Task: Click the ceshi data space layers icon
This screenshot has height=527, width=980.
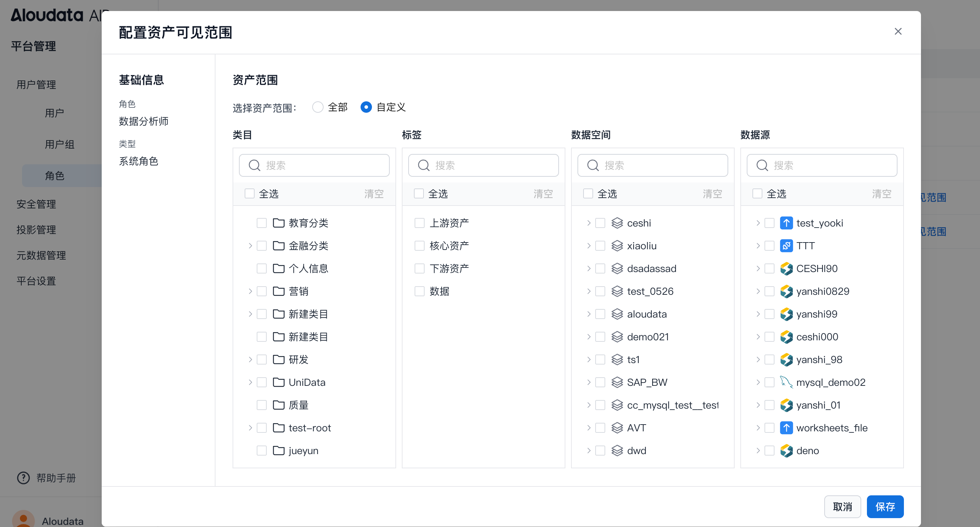Action: pyautogui.click(x=617, y=223)
